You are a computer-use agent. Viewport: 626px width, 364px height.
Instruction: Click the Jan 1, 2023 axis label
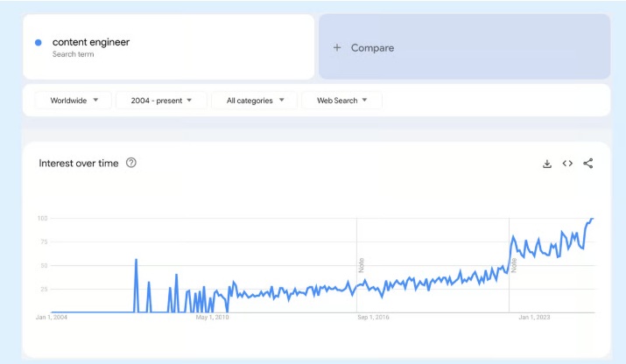pyautogui.click(x=534, y=318)
